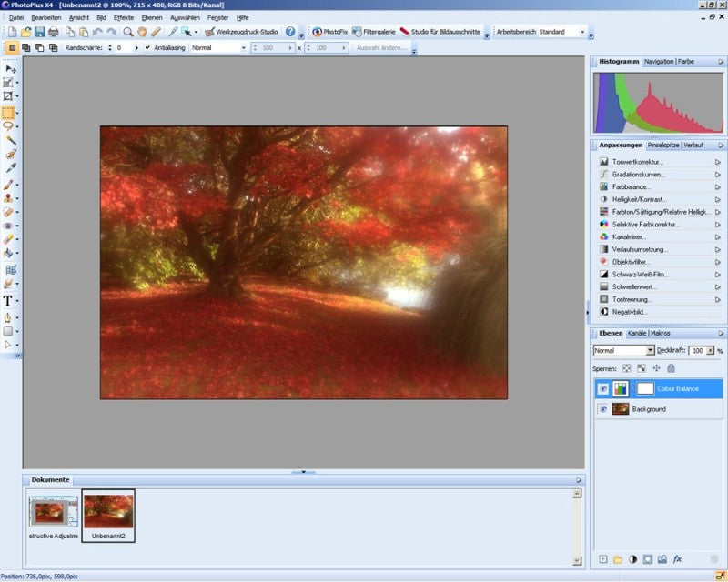
Task: Toggle lock all padlock in Sperren
Action: pyautogui.click(x=671, y=368)
